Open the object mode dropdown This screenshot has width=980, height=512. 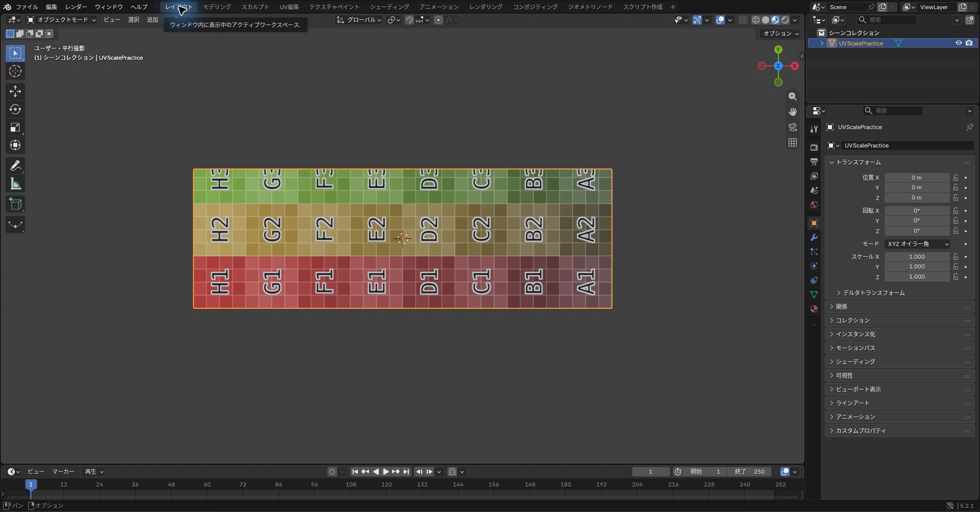[x=61, y=20]
